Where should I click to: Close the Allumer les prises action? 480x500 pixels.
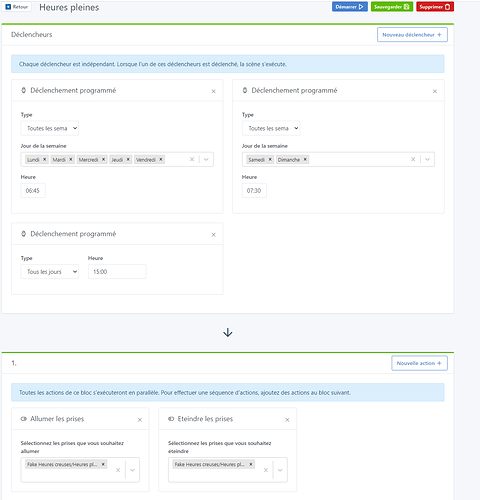[x=140, y=420]
